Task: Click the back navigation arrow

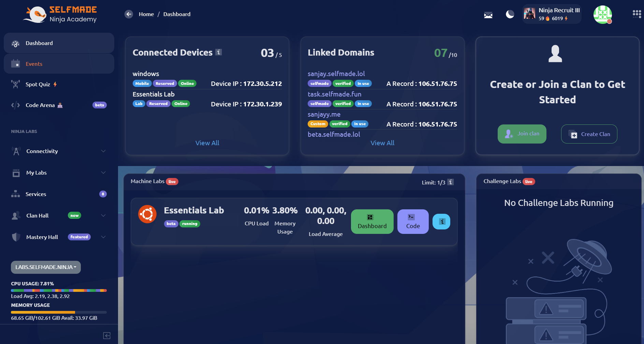Action: pyautogui.click(x=129, y=14)
